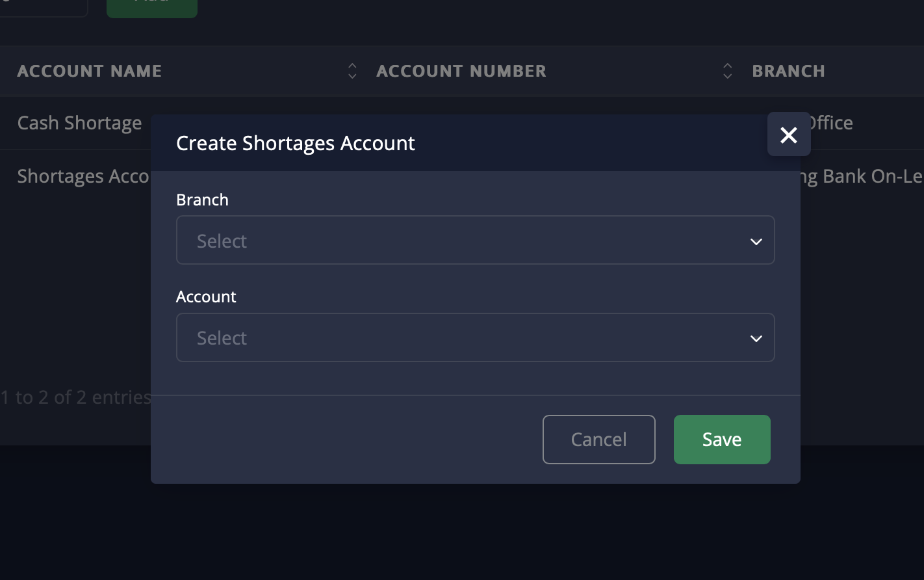Click sort arrows beside Account Name column
Image resolution: width=924 pixels, height=580 pixels.
pos(352,71)
